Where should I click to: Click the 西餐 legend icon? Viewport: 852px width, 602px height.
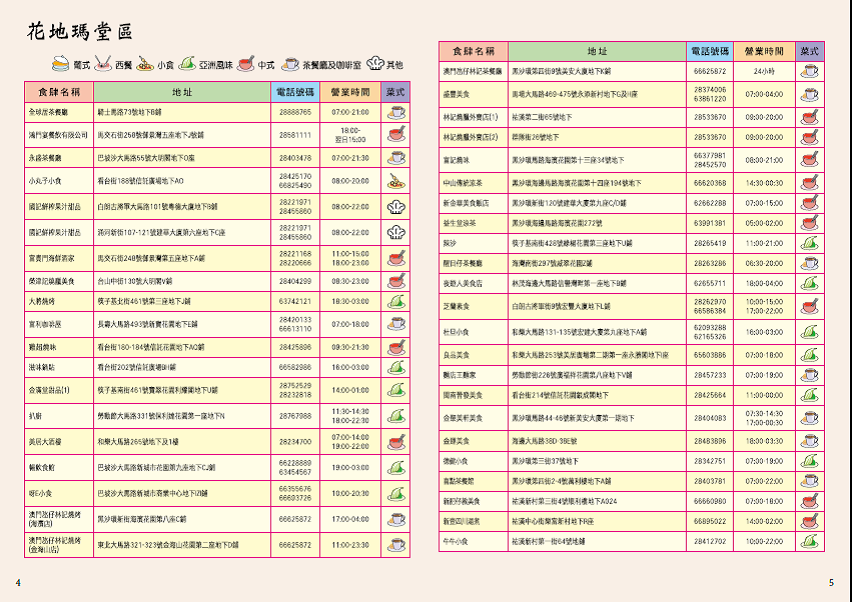pyautogui.click(x=103, y=64)
